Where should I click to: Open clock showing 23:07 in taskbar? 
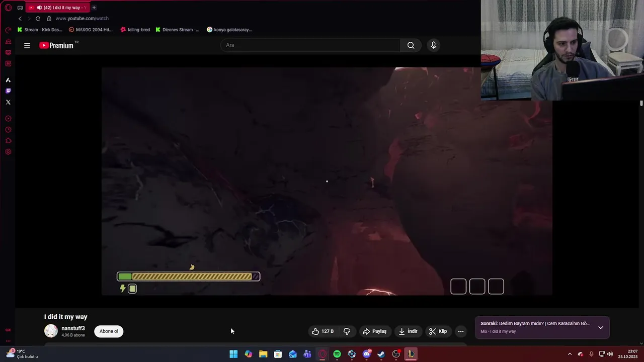[628, 354]
